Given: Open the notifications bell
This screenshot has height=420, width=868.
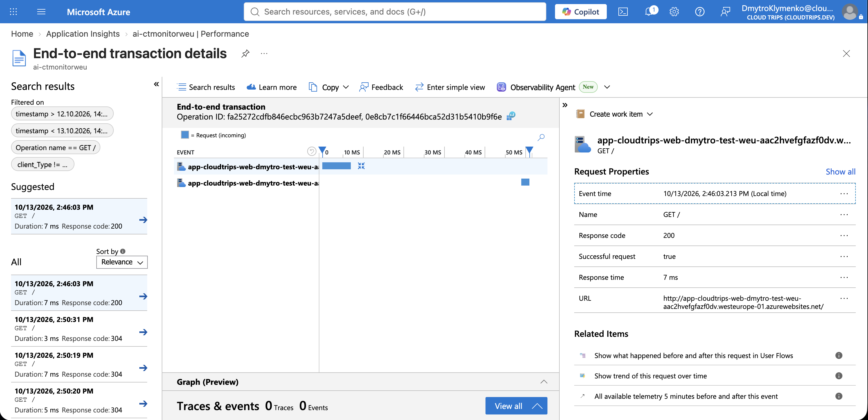Looking at the screenshot, I should click(649, 12).
